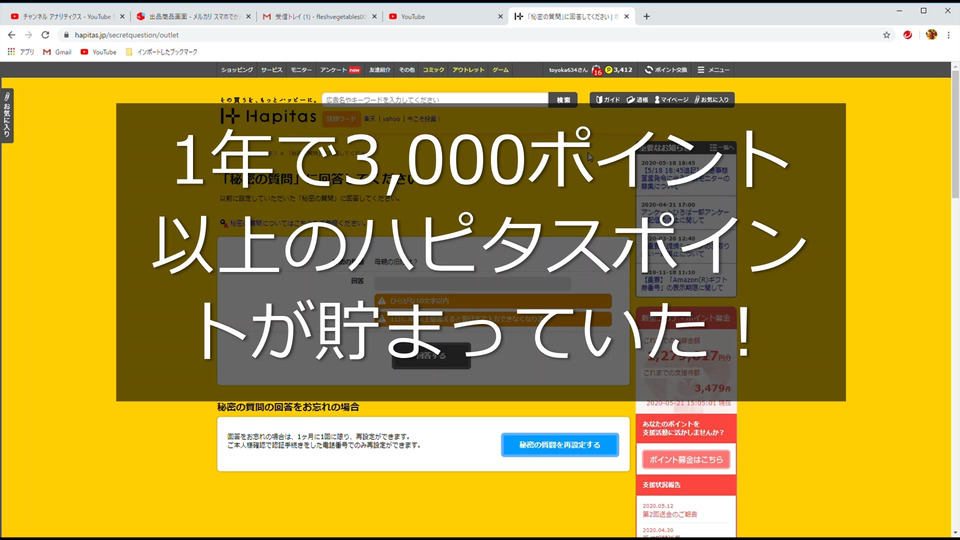
Task: Click the 検索 search button
Action: click(563, 100)
